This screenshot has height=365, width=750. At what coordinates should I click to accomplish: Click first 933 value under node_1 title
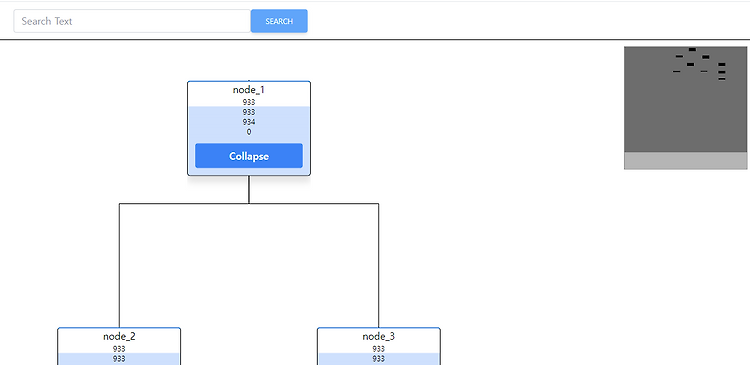coord(249,102)
